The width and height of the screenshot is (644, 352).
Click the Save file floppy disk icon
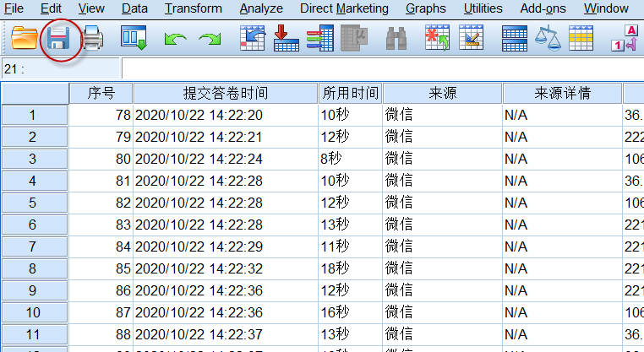coord(58,39)
